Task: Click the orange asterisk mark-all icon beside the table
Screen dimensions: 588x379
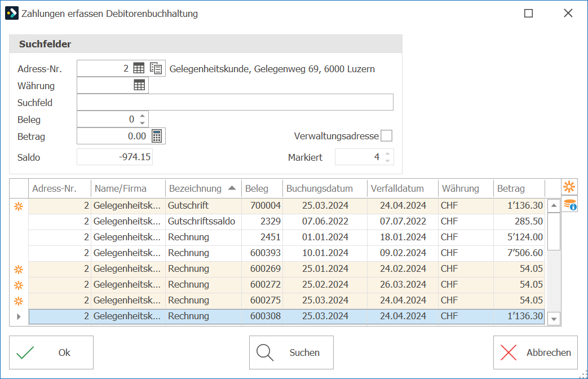Action: pyautogui.click(x=569, y=187)
